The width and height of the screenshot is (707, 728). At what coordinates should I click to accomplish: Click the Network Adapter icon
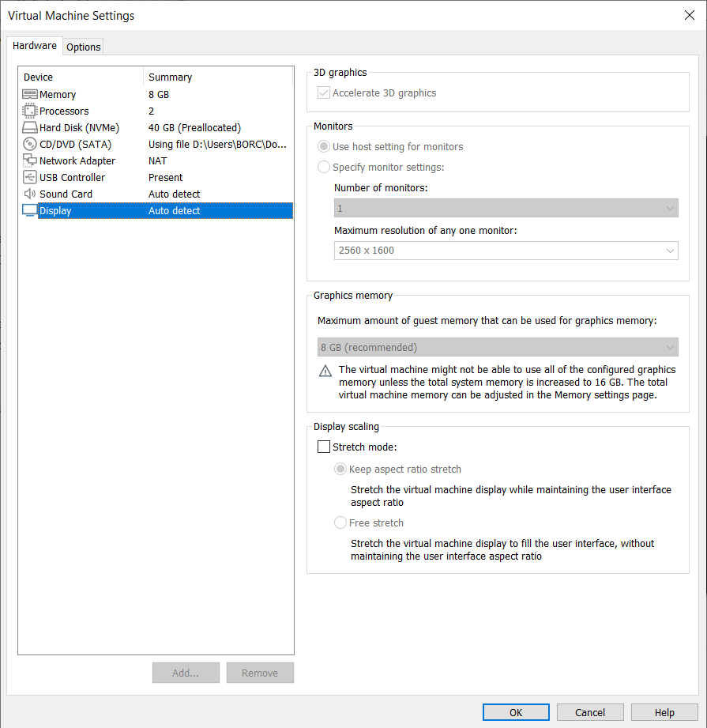[x=29, y=160]
